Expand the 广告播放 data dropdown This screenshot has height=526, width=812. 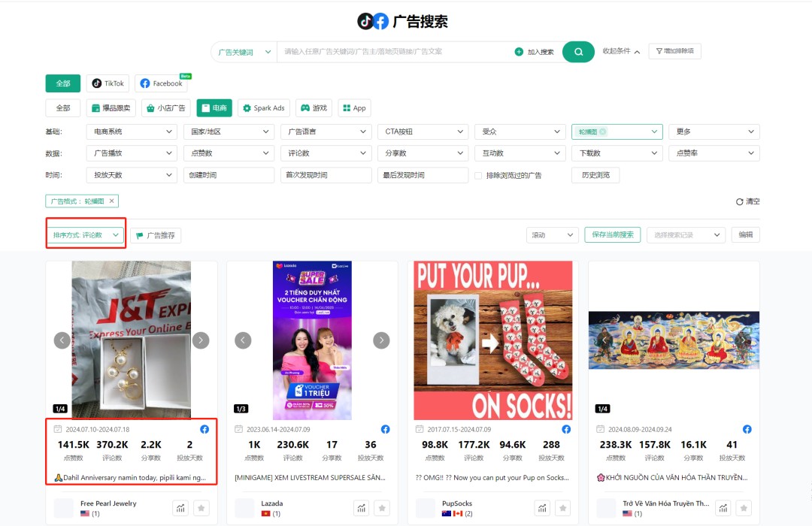pyautogui.click(x=132, y=153)
